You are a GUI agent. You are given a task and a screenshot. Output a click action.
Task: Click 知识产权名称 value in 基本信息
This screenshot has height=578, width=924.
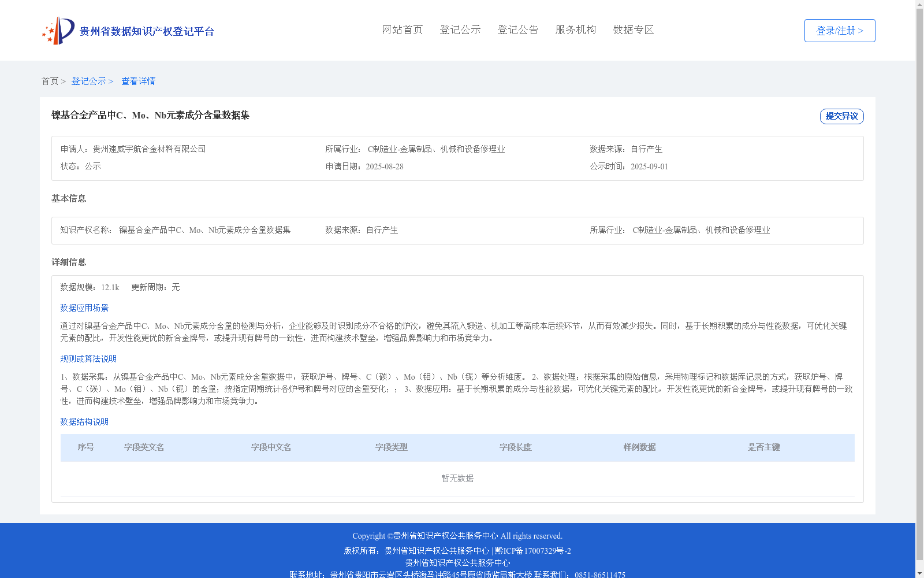pos(205,230)
